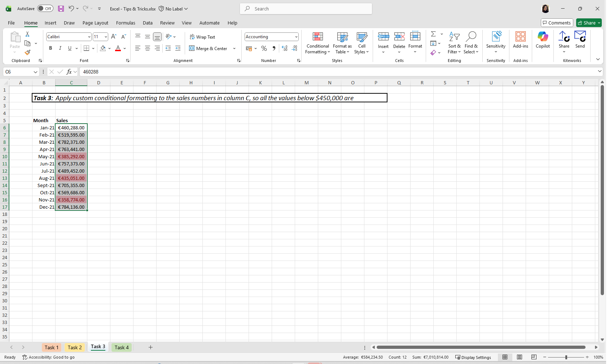Click the Merge & Center icon
609x364 pixels.
pos(192,48)
